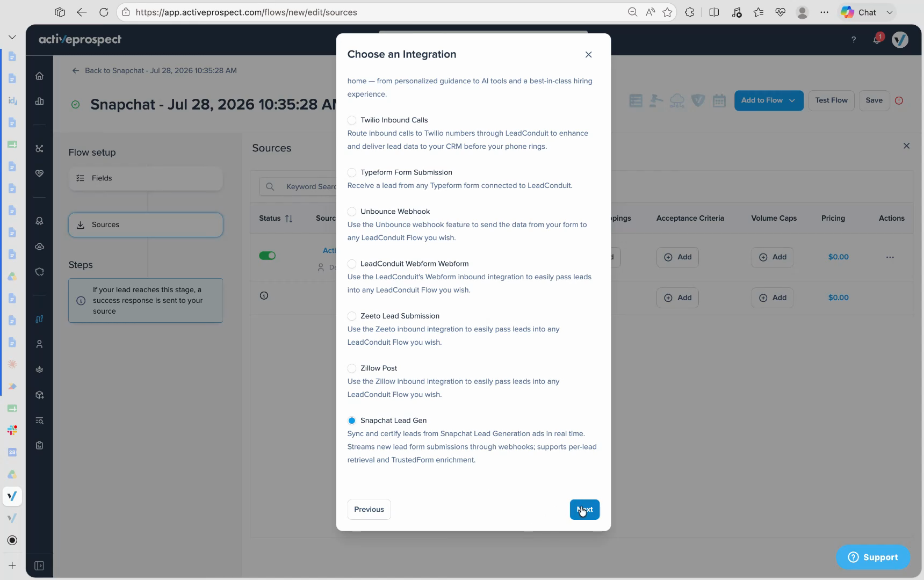Open the Slack tab in vertical tab strip
This screenshot has height=580, width=924.
click(12, 431)
